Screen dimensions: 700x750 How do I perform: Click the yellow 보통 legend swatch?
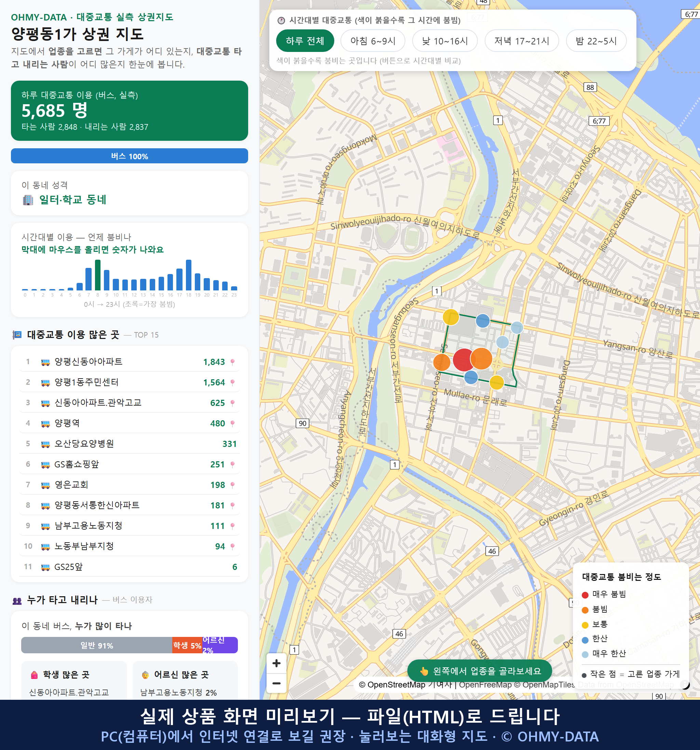click(585, 625)
